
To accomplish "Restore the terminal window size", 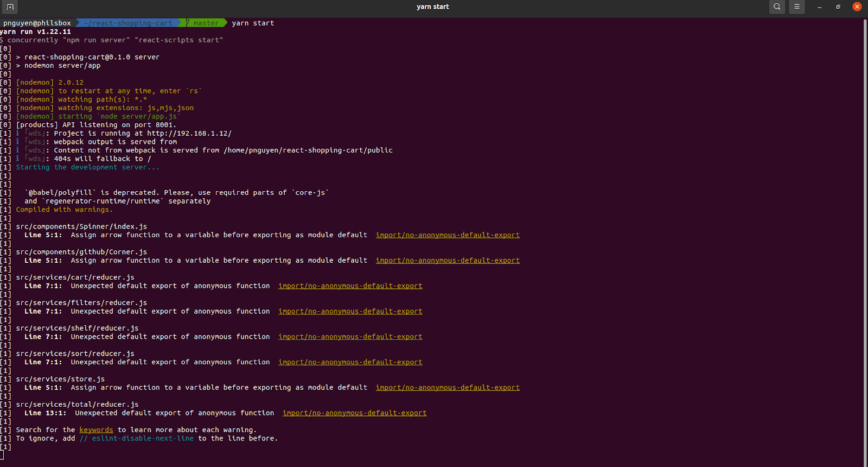I will [x=838, y=7].
